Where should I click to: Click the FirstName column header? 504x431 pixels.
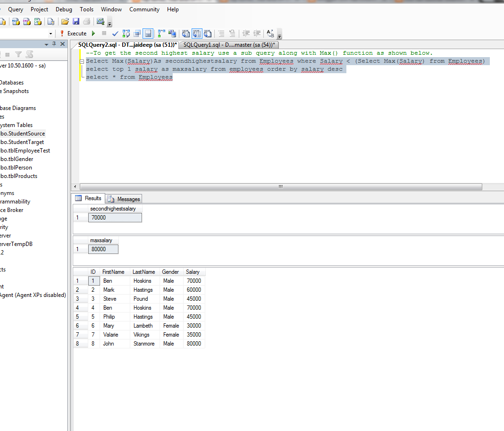(115, 272)
